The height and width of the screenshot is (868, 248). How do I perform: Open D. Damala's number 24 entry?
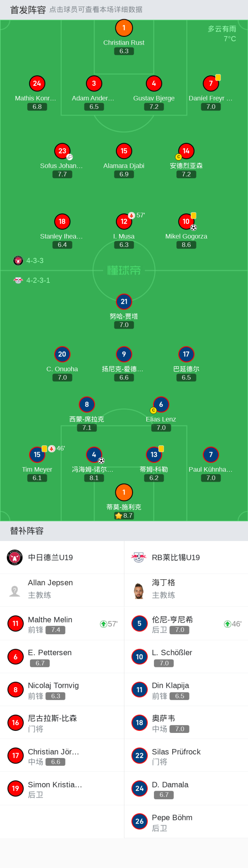click(186, 789)
